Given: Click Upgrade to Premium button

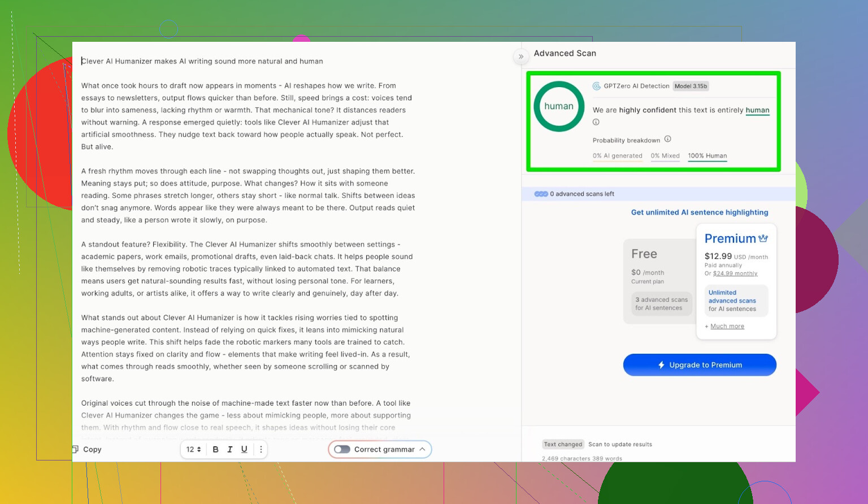Looking at the screenshot, I should pyautogui.click(x=700, y=365).
